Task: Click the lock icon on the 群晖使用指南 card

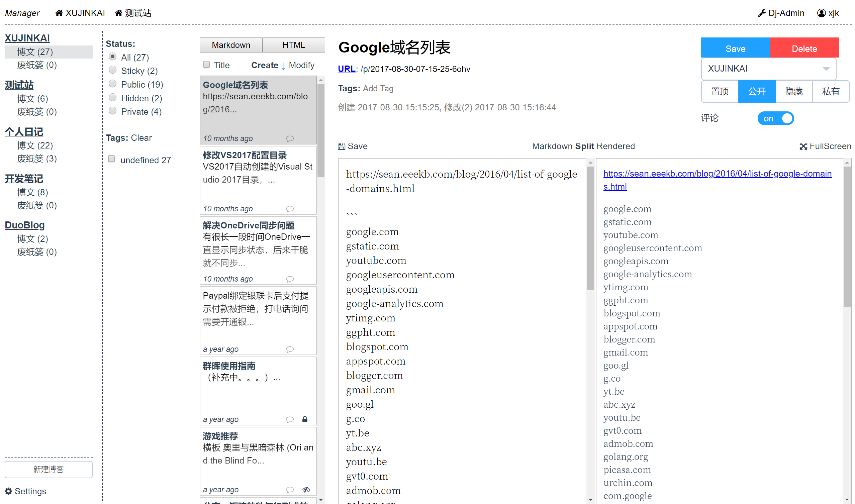Action: point(305,419)
